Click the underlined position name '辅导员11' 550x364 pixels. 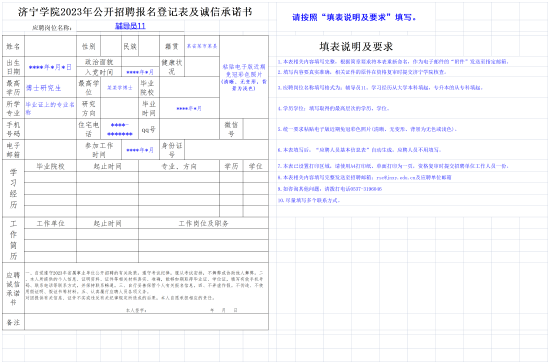pos(130,26)
